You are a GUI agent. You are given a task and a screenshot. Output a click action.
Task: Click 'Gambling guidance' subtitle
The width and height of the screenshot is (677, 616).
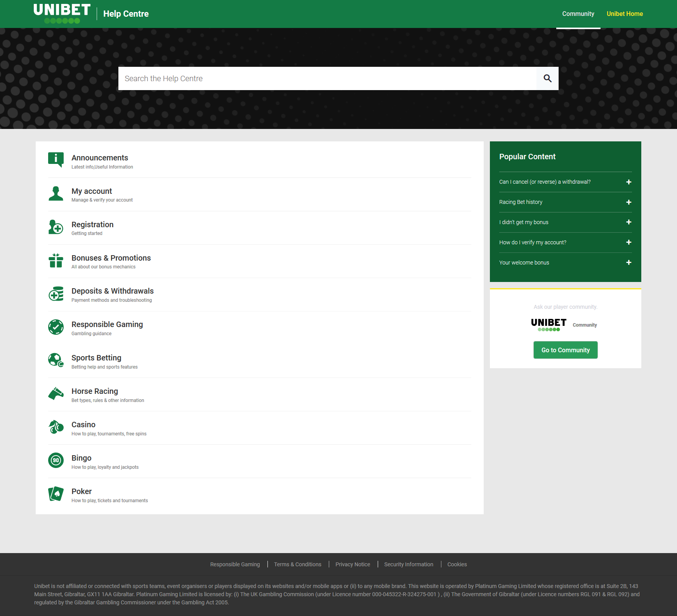(92, 334)
